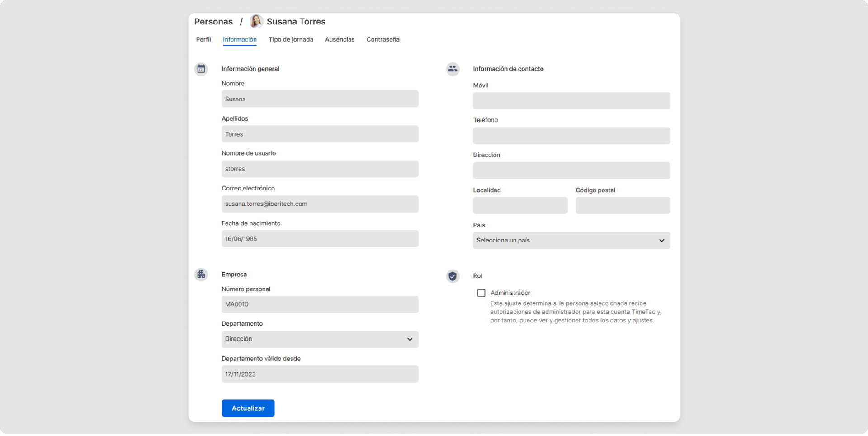Click the shield icon beside Rol
This screenshot has height=436, width=868.
452,276
